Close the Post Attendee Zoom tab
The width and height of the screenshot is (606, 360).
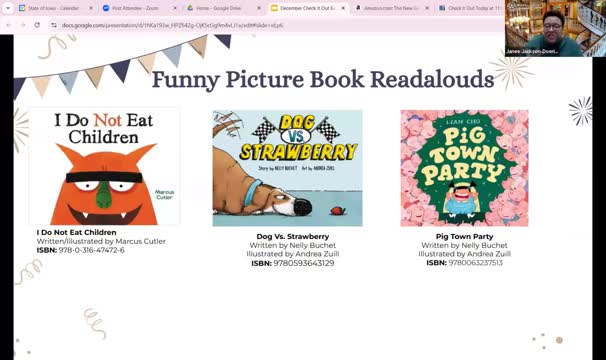click(x=175, y=8)
